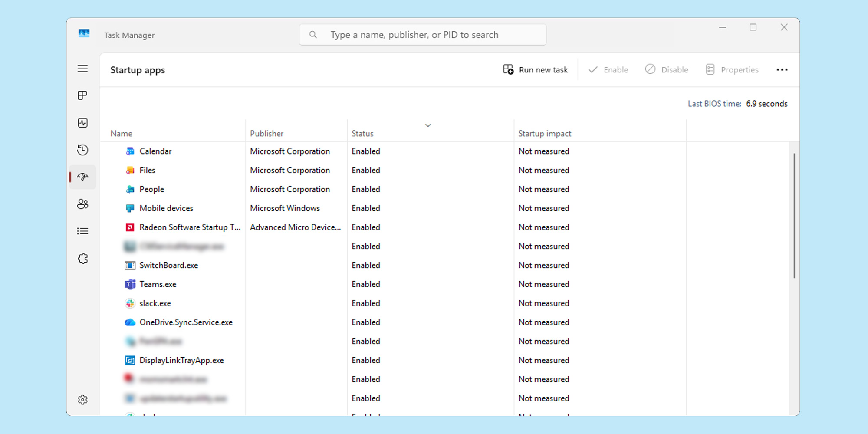Open Properties from the toolbar
The height and width of the screenshot is (434, 868).
tap(732, 70)
